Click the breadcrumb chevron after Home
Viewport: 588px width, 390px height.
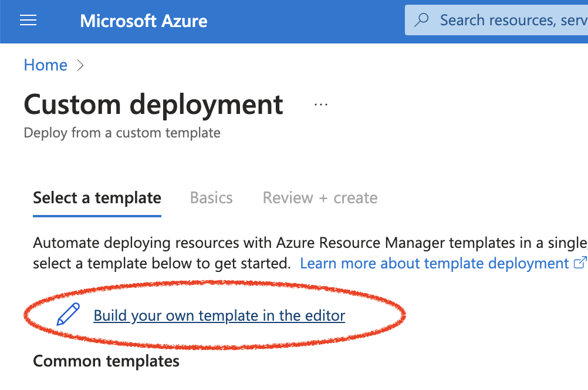[80, 65]
